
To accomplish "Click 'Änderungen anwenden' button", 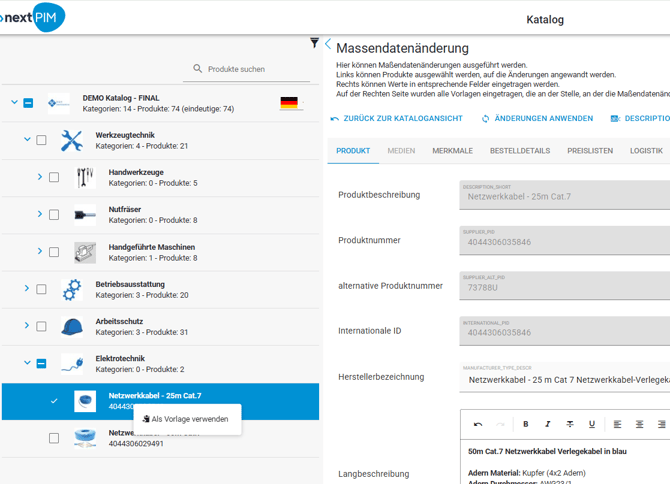I will [537, 118].
